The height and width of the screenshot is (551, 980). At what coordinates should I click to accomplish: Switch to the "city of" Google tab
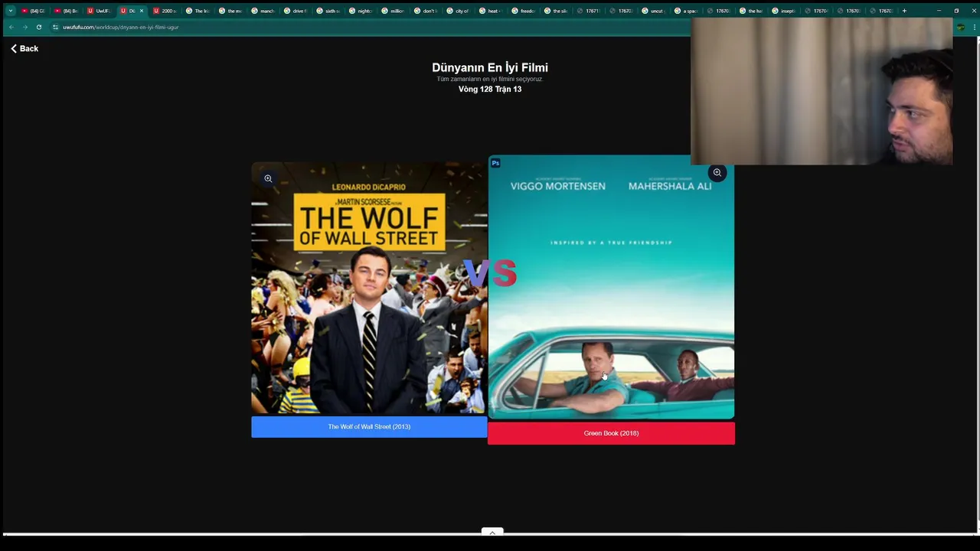pos(458,11)
